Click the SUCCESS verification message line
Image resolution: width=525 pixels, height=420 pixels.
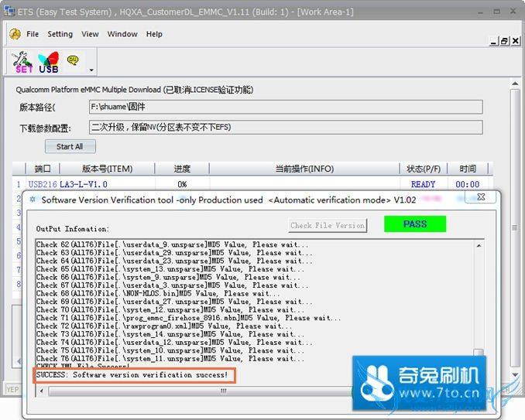[132, 375]
